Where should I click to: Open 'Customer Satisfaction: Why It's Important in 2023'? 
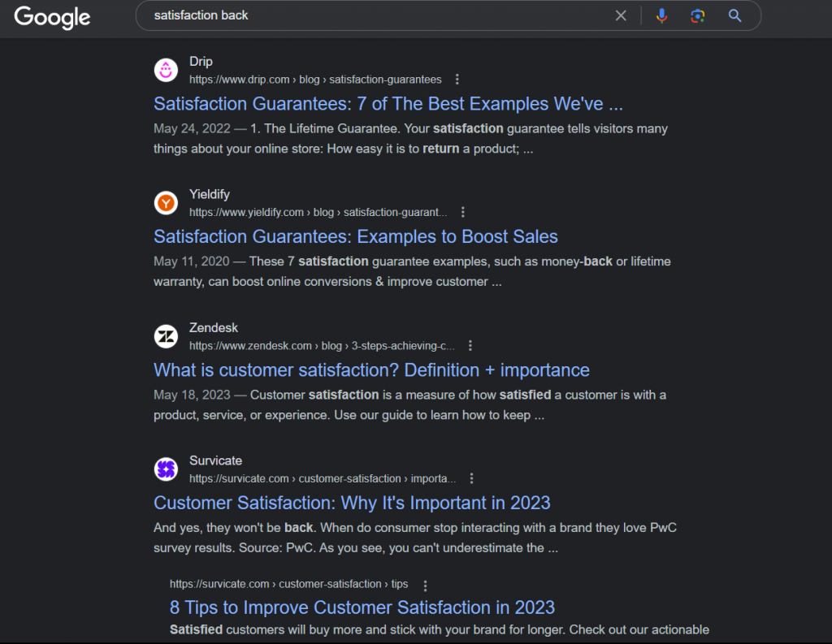pos(352,503)
